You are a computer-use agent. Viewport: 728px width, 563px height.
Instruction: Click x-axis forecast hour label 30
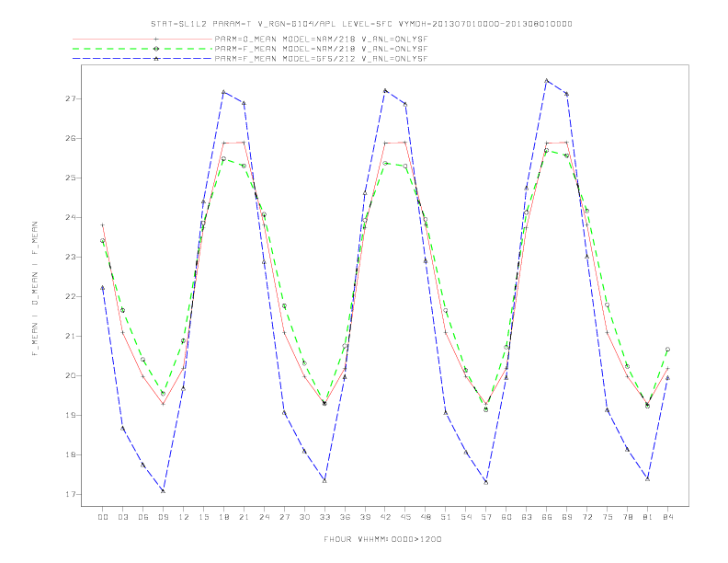pos(304,517)
